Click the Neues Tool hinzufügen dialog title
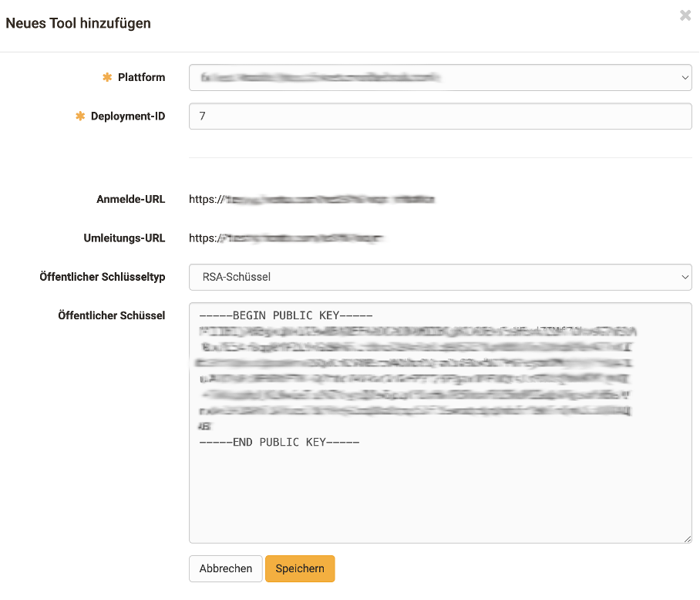Viewport: 700px width, 600px height. 79,23
